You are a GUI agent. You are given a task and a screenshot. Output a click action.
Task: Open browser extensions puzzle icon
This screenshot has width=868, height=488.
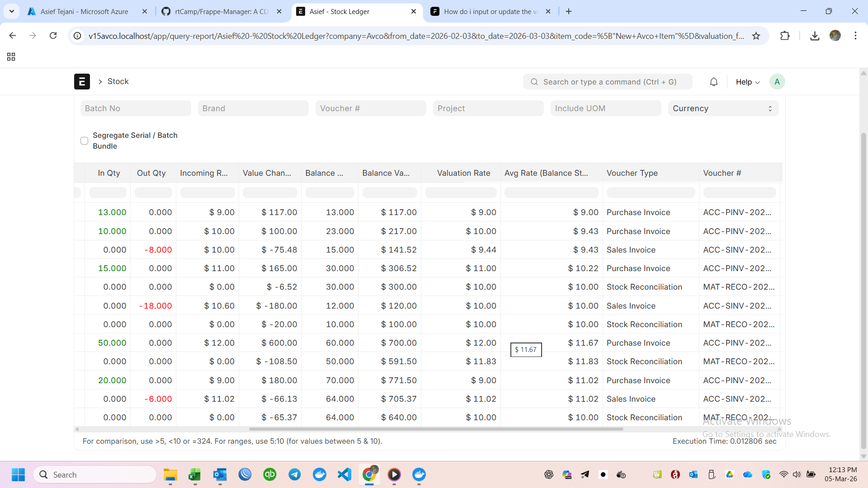tap(785, 36)
